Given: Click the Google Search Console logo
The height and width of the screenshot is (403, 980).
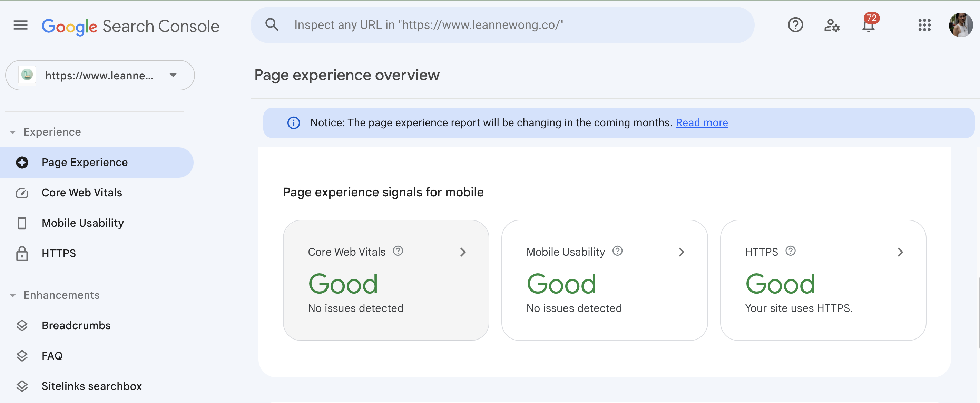Looking at the screenshot, I should [130, 26].
